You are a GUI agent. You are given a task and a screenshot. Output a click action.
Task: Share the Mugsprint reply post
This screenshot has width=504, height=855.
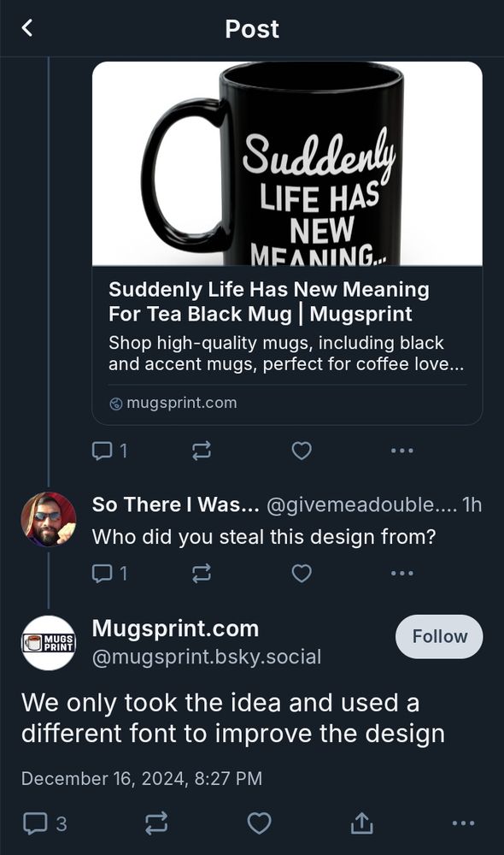coord(361,823)
